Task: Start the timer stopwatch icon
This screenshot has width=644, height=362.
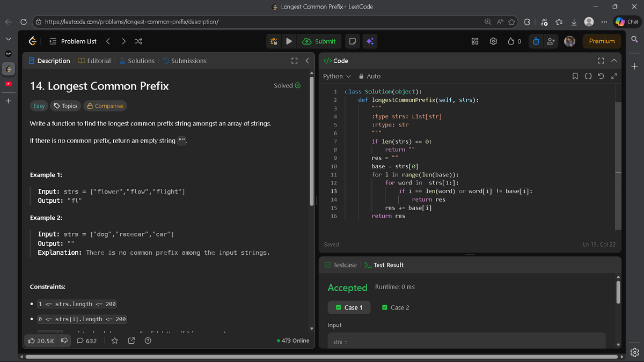Action: click(536, 41)
